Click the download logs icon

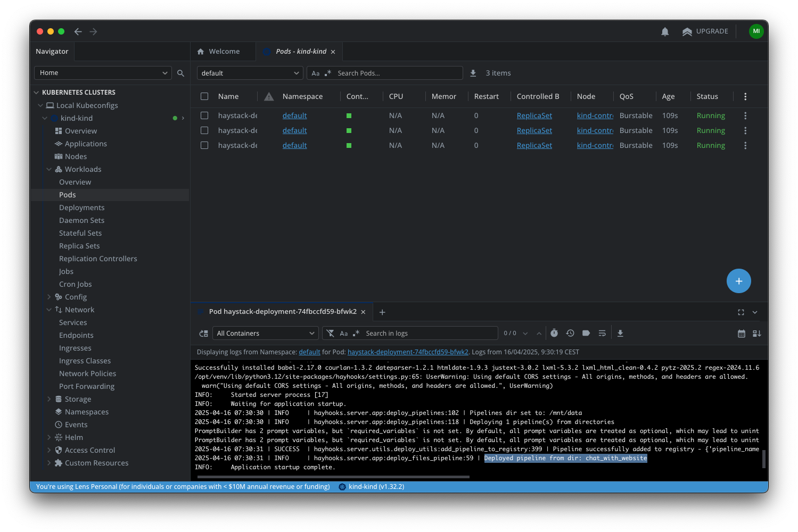620,333
